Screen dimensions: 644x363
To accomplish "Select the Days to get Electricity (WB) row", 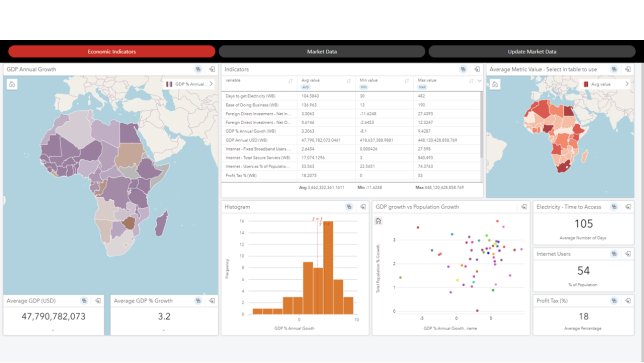I will pos(351,96).
